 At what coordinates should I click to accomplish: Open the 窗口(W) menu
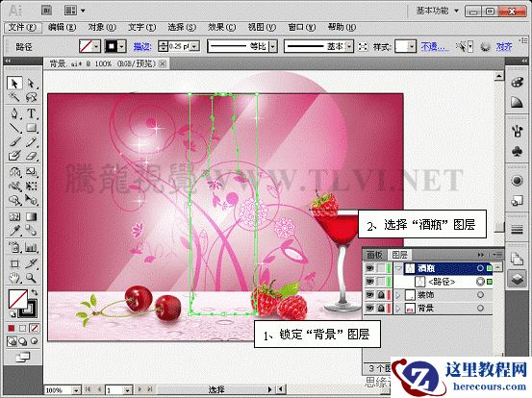[x=302, y=27]
